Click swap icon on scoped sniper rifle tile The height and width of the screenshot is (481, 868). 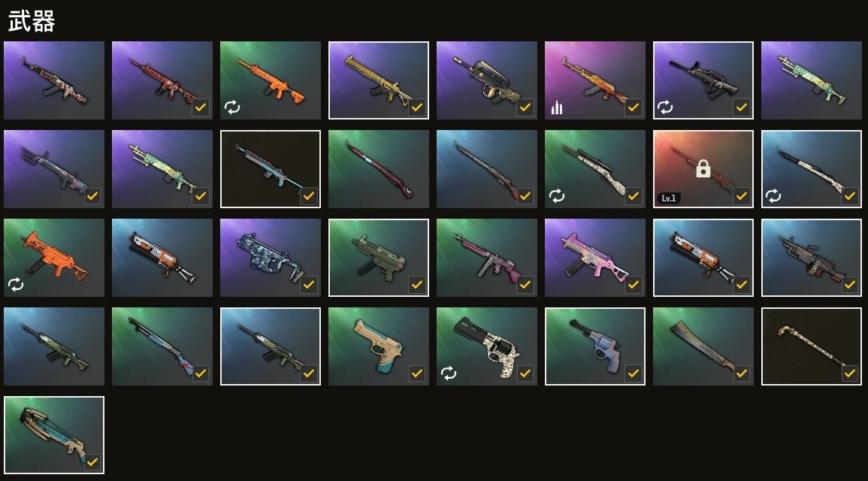coord(557,195)
